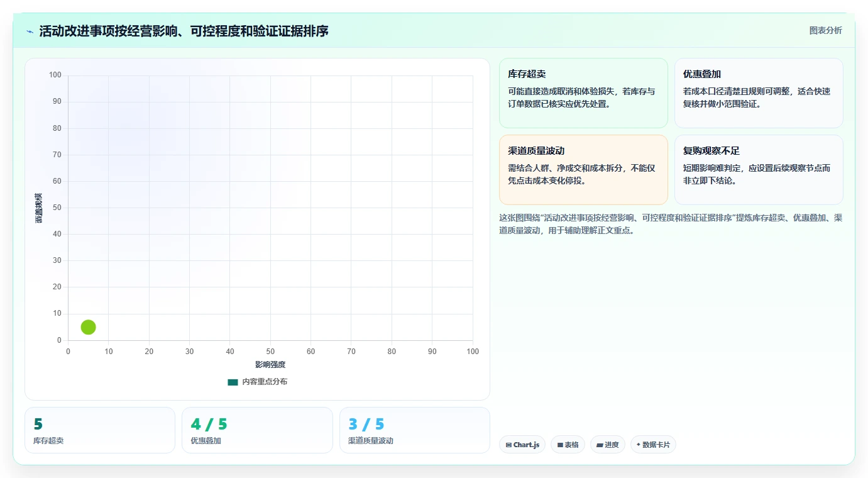Click the 覆盖规模 y-axis label
Image resolution: width=868 pixels, height=478 pixels.
(38, 208)
